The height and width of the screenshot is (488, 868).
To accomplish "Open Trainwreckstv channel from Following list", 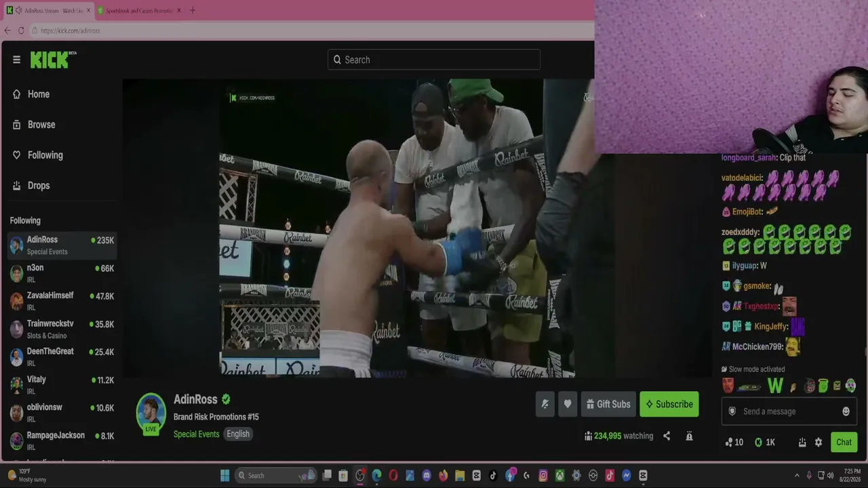I will tap(62, 329).
